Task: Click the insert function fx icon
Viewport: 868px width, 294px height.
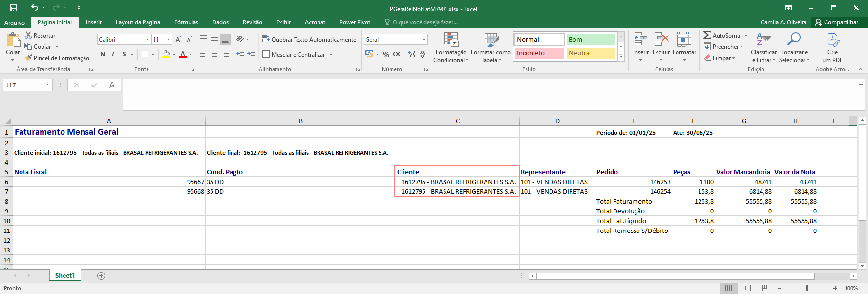Action: tap(112, 85)
